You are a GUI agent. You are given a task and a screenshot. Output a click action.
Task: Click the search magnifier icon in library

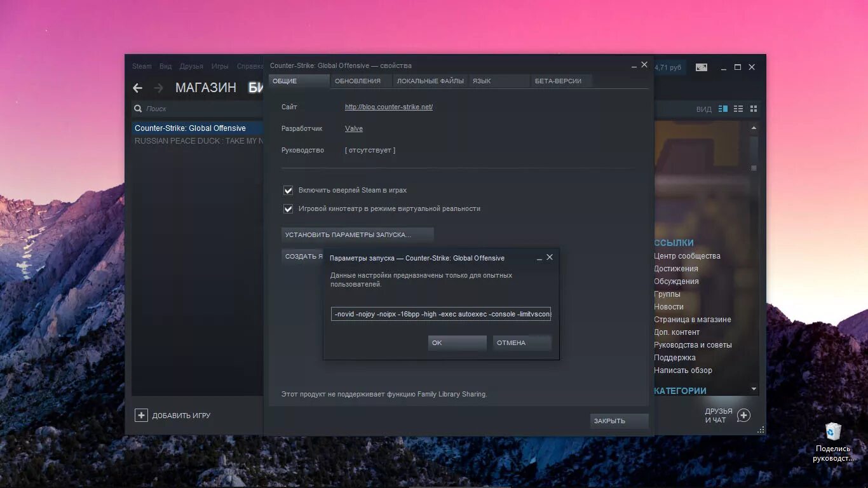click(x=139, y=109)
